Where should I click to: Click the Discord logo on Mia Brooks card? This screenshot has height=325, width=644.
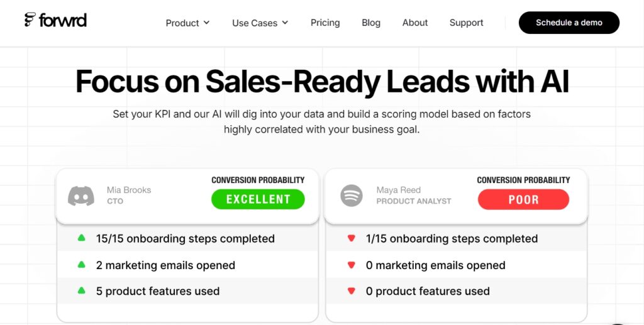pyautogui.click(x=81, y=196)
